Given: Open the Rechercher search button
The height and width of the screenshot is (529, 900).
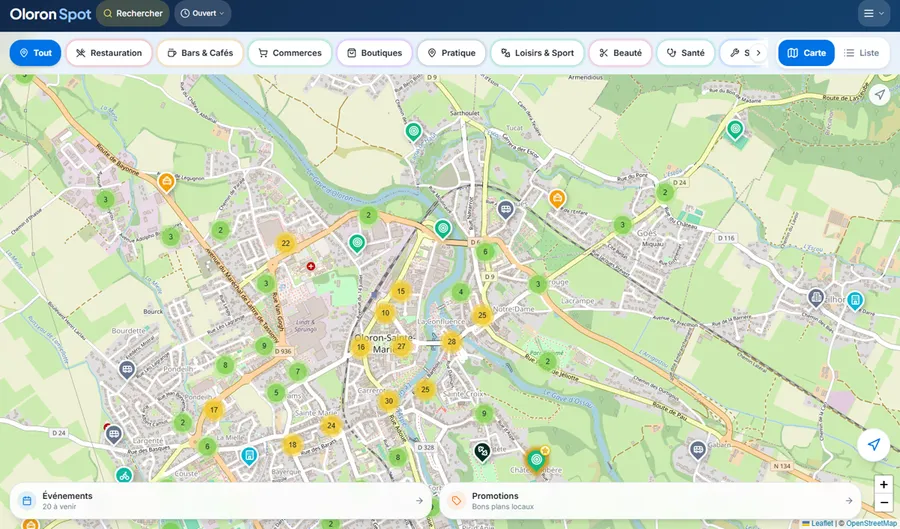Looking at the screenshot, I should tap(133, 13).
